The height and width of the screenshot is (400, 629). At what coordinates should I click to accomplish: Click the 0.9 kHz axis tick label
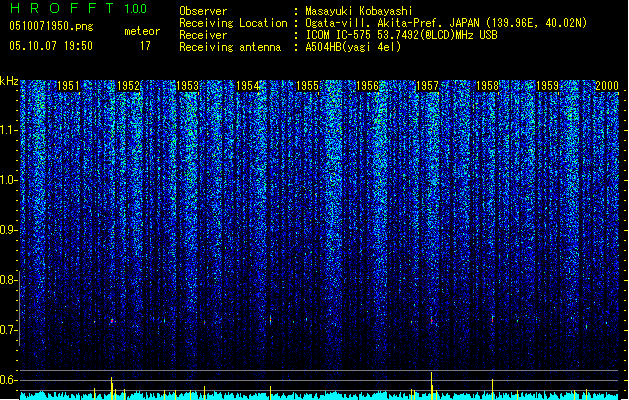(x=8, y=230)
